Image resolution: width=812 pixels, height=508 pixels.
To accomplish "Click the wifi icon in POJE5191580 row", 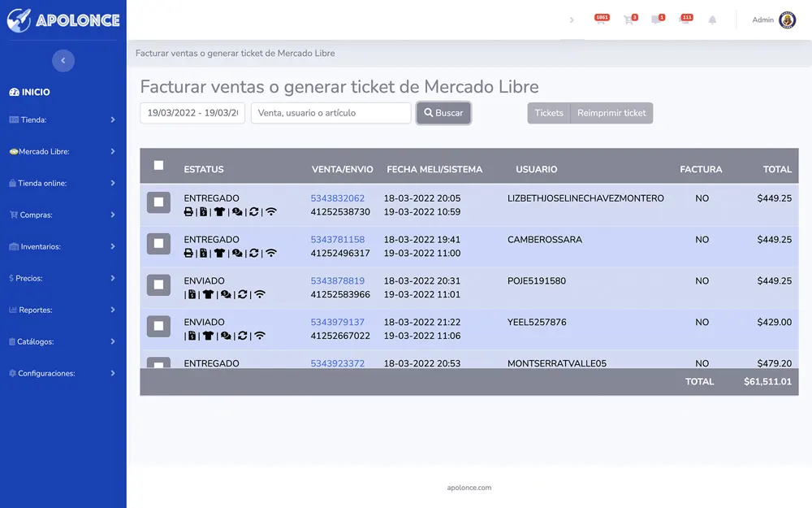I will (x=260, y=294).
